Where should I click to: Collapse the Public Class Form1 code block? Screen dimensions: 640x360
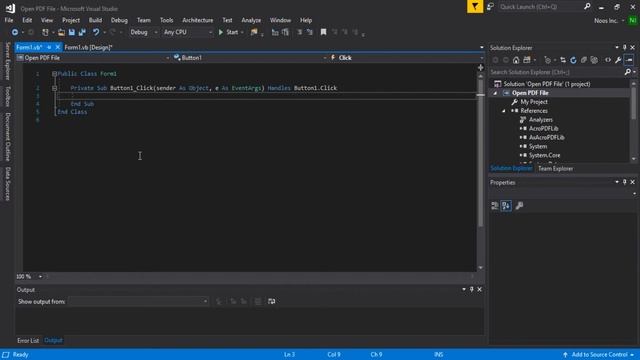[54, 74]
